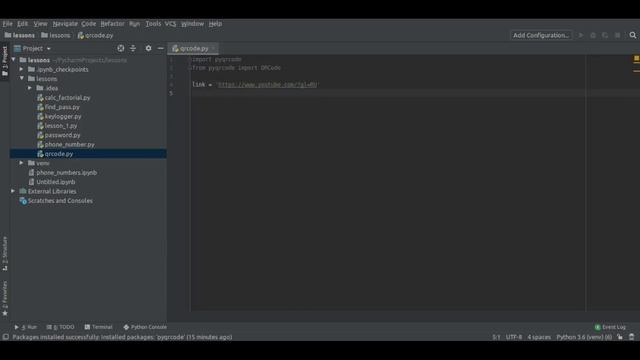The height and width of the screenshot is (360, 640).
Task: Click the youtube URL in the code
Action: click(x=267, y=84)
